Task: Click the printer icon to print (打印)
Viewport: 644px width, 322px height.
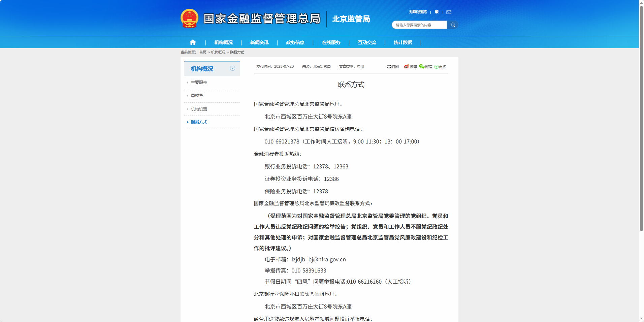Action: pos(389,67)
